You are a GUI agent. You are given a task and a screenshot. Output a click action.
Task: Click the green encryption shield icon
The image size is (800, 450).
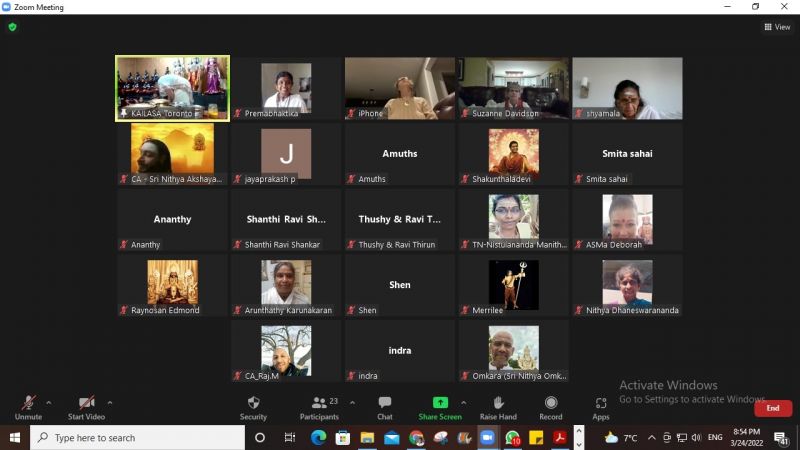(x=12, y=27)
